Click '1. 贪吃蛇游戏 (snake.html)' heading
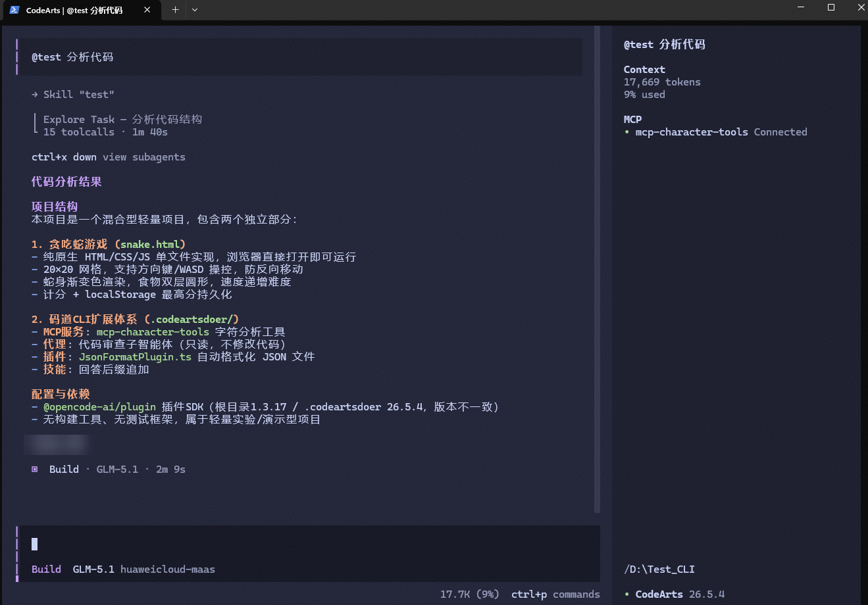 (109, 245)
